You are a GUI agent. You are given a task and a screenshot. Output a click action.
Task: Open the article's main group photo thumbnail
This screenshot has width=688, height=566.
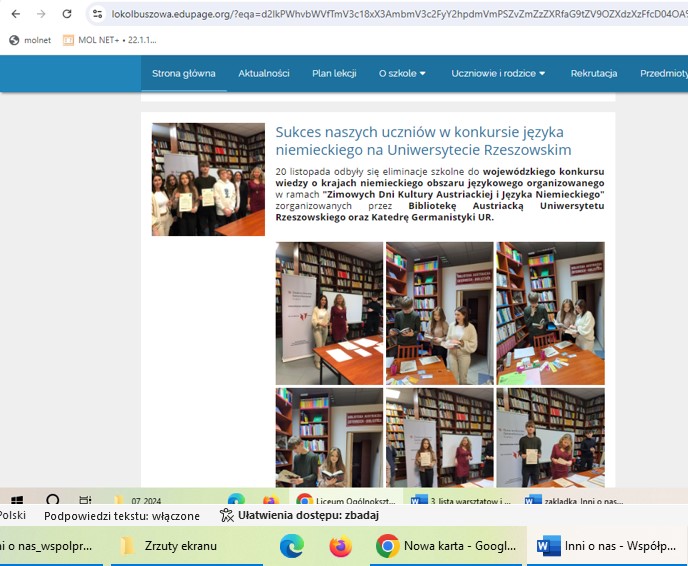208,179
